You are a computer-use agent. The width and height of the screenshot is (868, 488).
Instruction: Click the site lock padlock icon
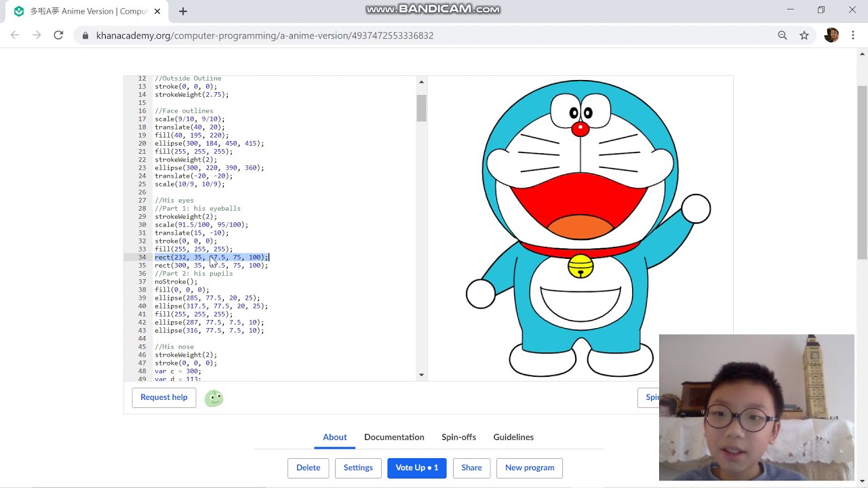click(85, 35)
